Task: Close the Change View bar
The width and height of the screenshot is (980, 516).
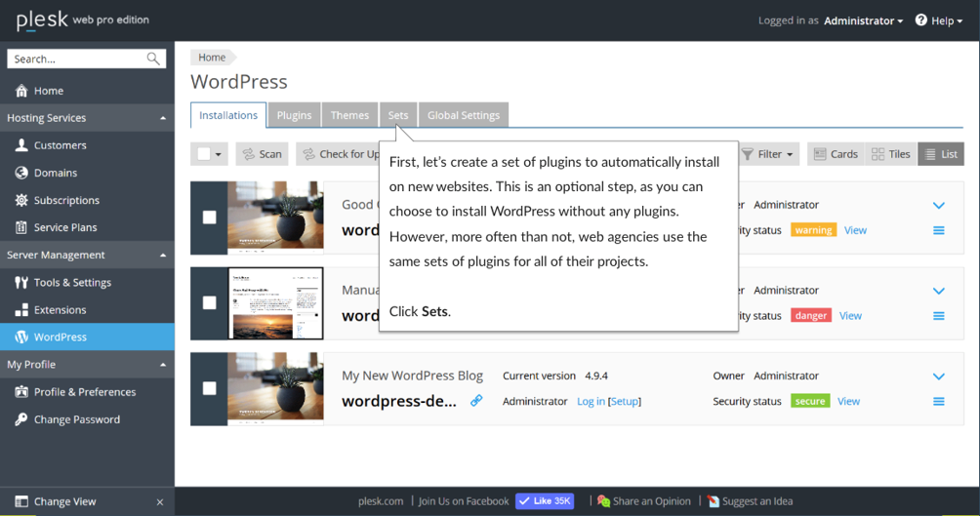Action: [x=160, y=502]
